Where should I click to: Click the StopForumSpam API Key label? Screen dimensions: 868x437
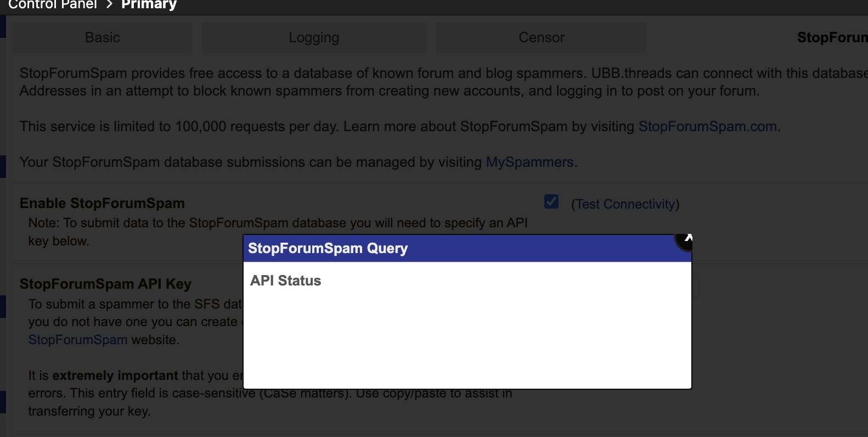(x=105, y=284)
